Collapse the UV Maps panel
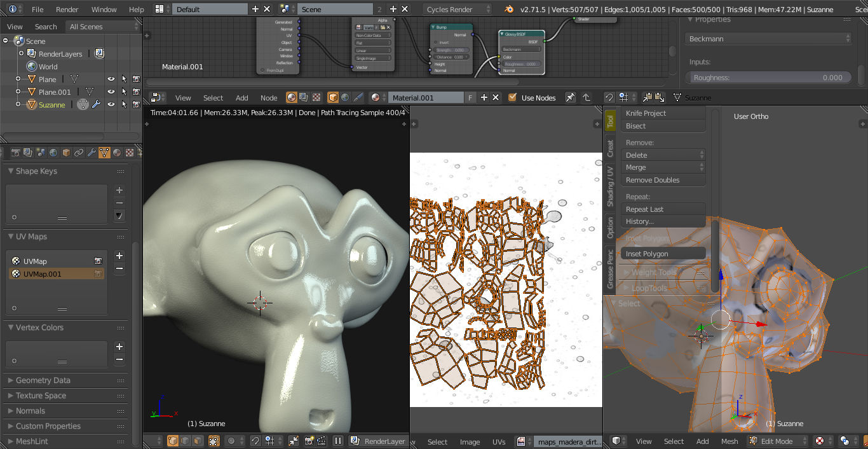The width and height of the screenshot is (868, 449). 11,237
